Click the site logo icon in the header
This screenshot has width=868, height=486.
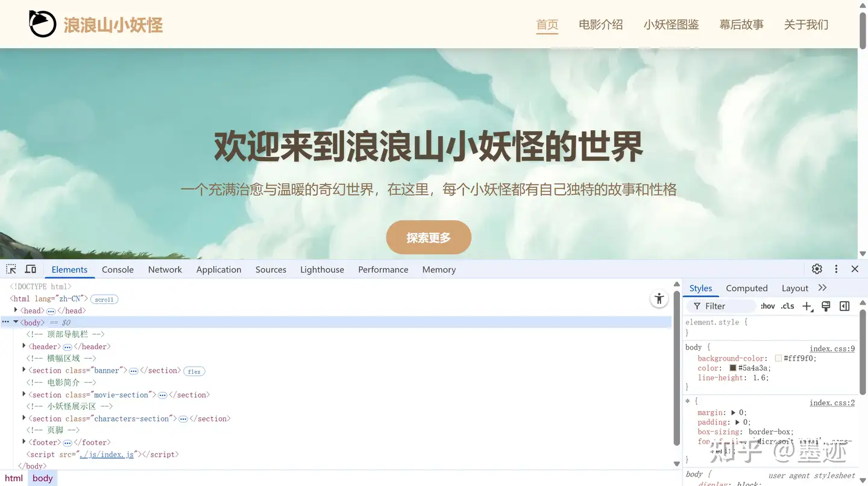pyautogui.click(x=42, y=24)
